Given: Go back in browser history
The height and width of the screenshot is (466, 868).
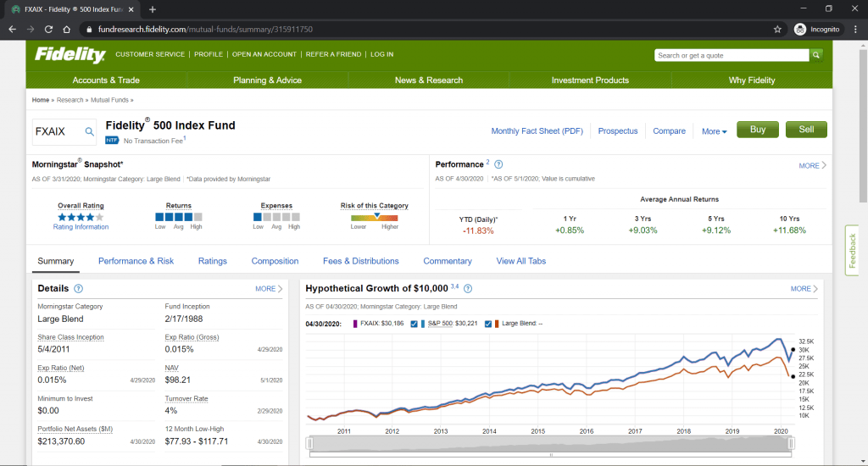Looking at the screenshot, I should (x=12, y=30).
